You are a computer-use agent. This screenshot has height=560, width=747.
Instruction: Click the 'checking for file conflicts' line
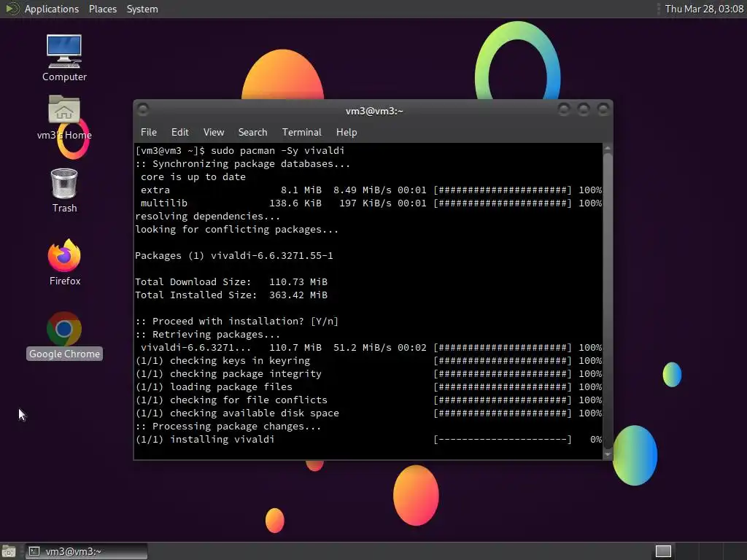[231, 400]
